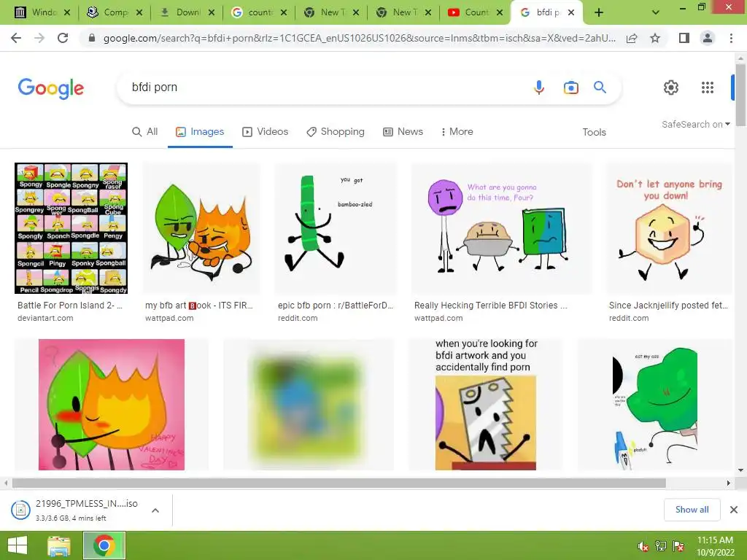Open File Explorer from the taskbar
The image size is (747, 560).
58,545
